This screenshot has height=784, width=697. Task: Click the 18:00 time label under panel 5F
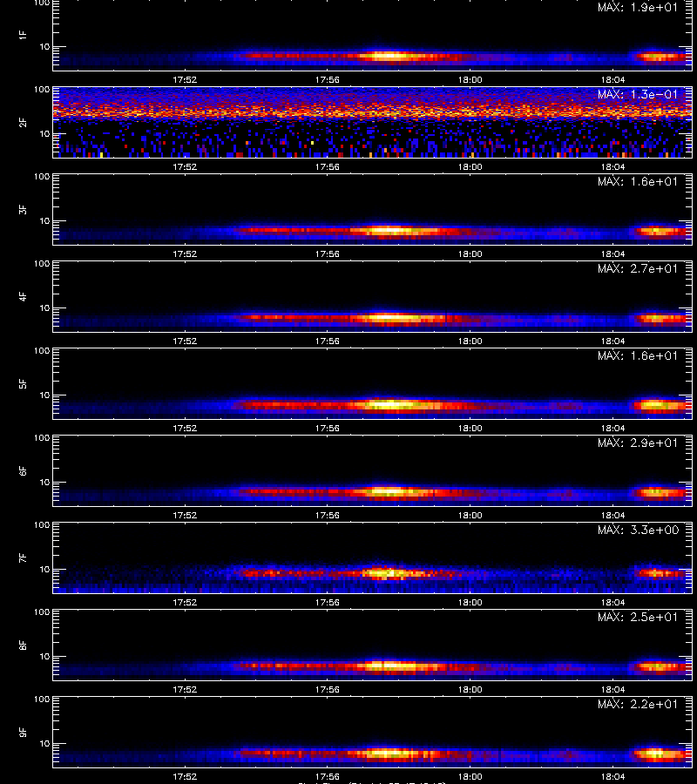pos(470,428)
